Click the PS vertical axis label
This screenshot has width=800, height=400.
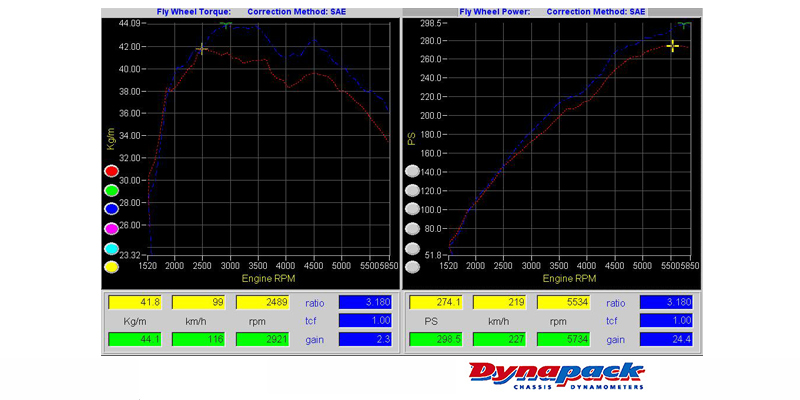point(412,138)
